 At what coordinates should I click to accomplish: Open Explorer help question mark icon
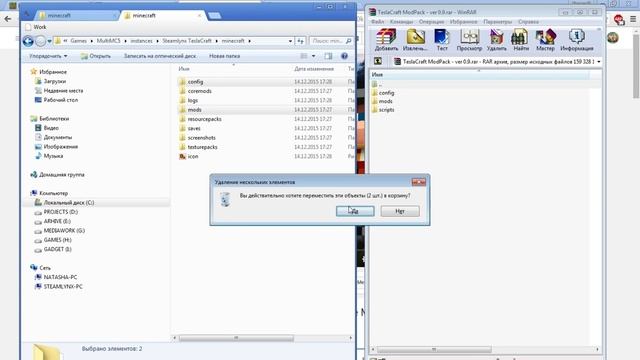344,56
